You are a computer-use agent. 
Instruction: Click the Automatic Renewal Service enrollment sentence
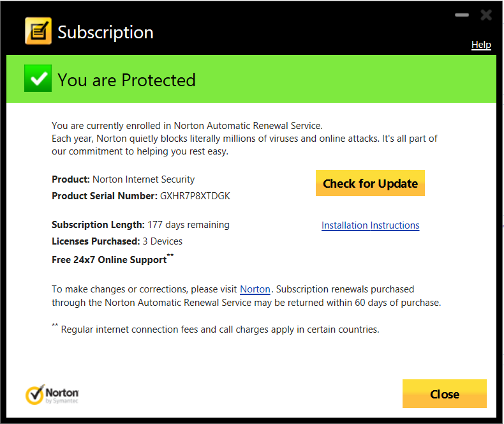click(x=187, y=126)
